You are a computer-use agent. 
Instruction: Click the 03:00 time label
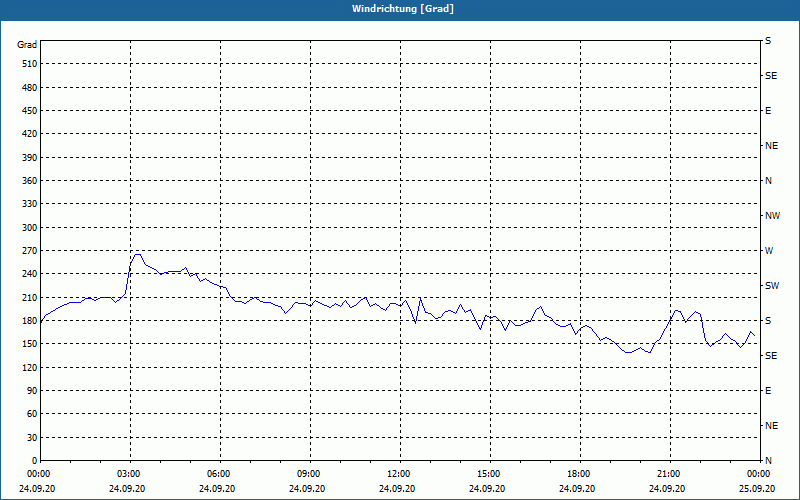point(129,474)
